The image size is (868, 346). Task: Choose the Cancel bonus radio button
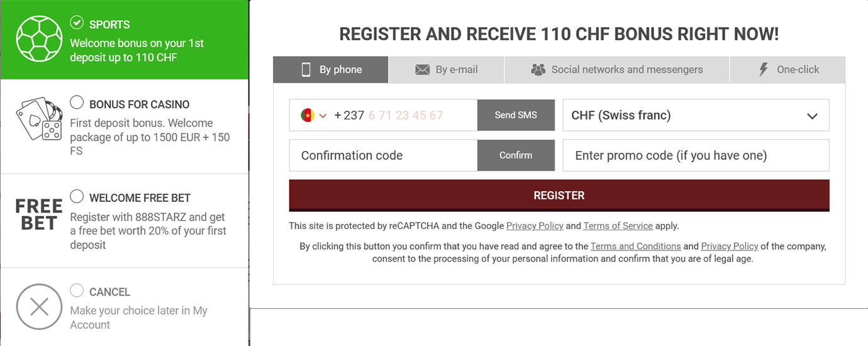pyautogui.click(x=77, y=290)
